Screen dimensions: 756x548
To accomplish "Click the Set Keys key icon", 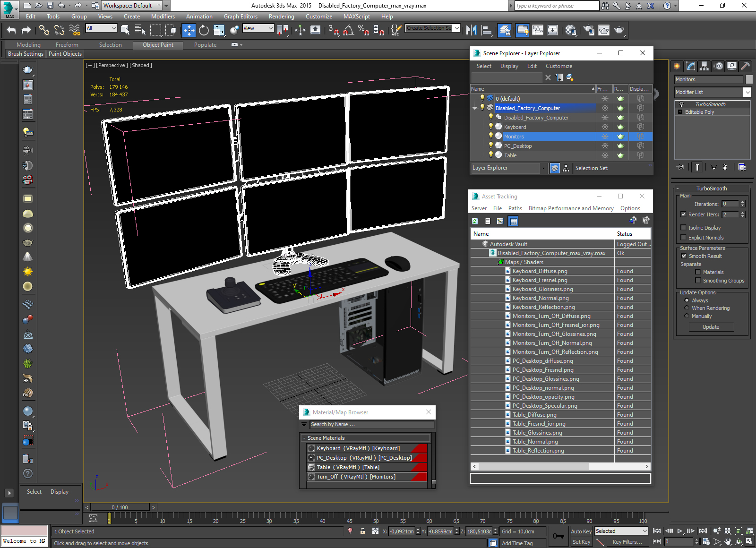I will pyautogui.click(x=558, y=536).
